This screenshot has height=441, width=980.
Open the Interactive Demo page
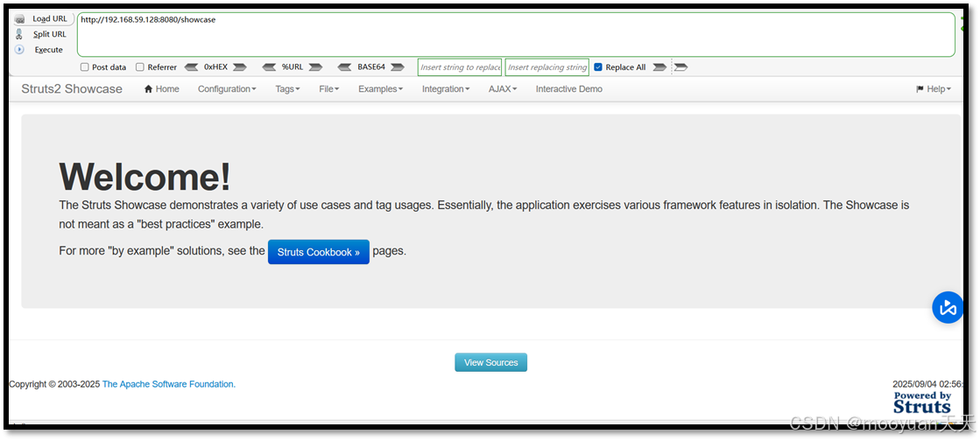[568, 88]
